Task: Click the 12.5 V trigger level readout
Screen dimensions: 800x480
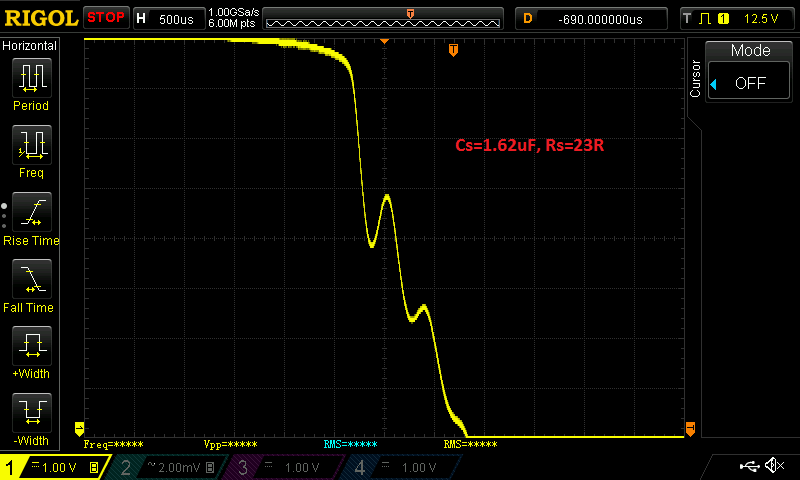Action: click(761, 19)
